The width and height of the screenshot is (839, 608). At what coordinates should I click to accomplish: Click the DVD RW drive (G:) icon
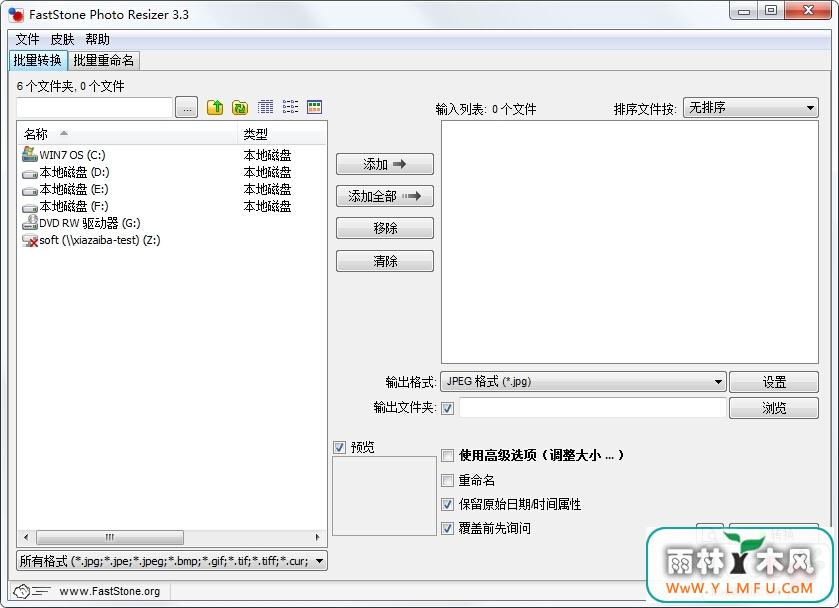[x=29, y=223]
